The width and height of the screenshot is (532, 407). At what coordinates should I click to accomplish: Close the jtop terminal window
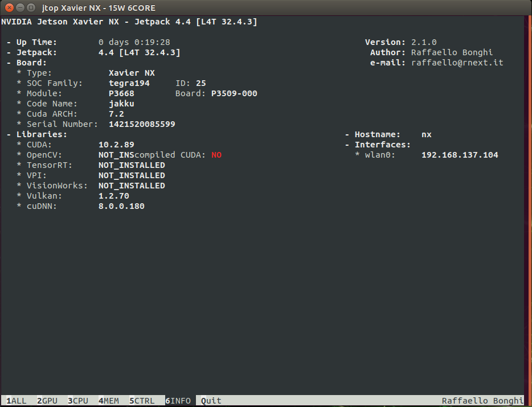point(10,7)
